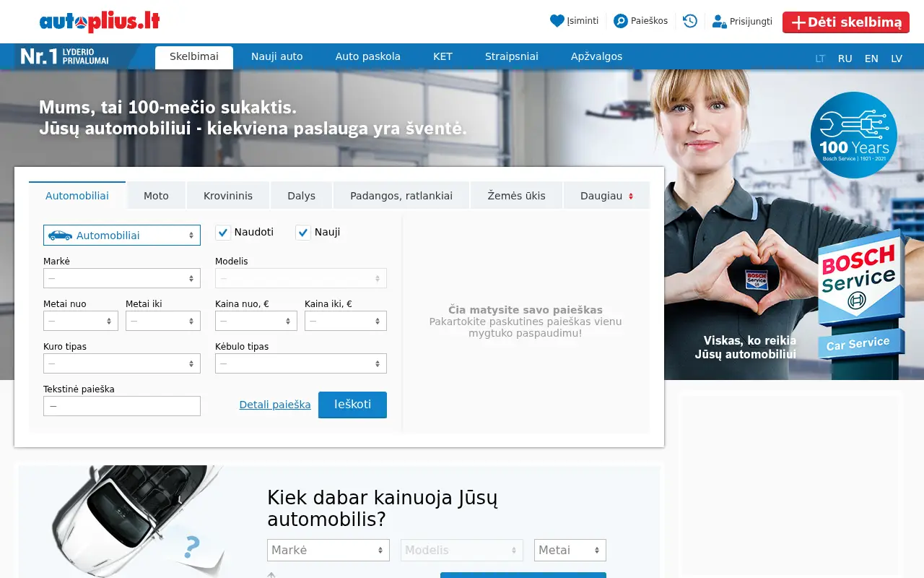Open saved searches magnifier icon

(621, 21)
